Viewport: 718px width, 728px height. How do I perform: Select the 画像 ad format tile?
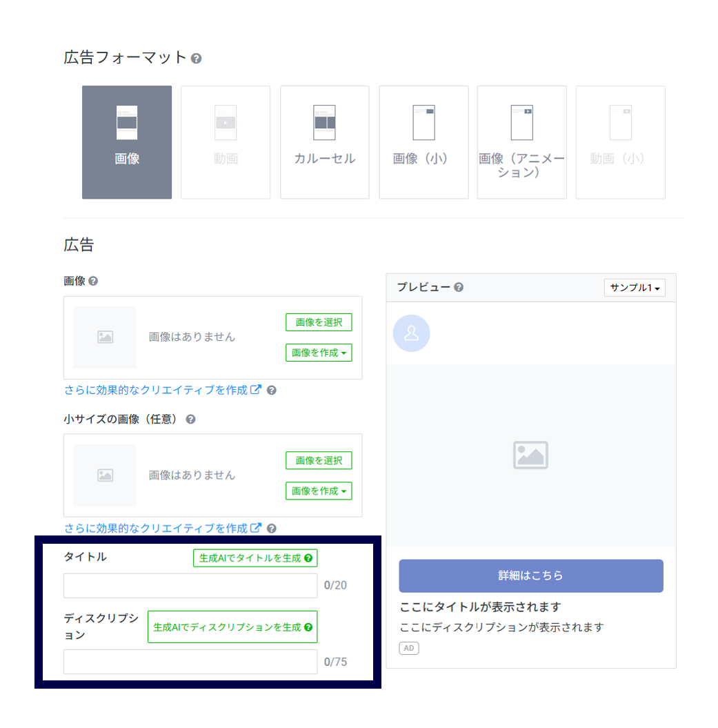point(127,142)
